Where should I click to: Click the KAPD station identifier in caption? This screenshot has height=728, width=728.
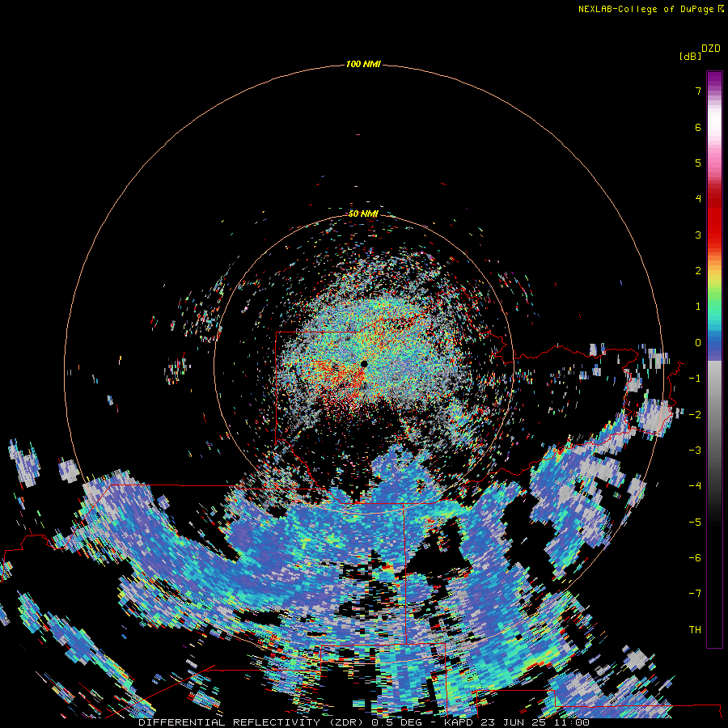pos(459,722)
